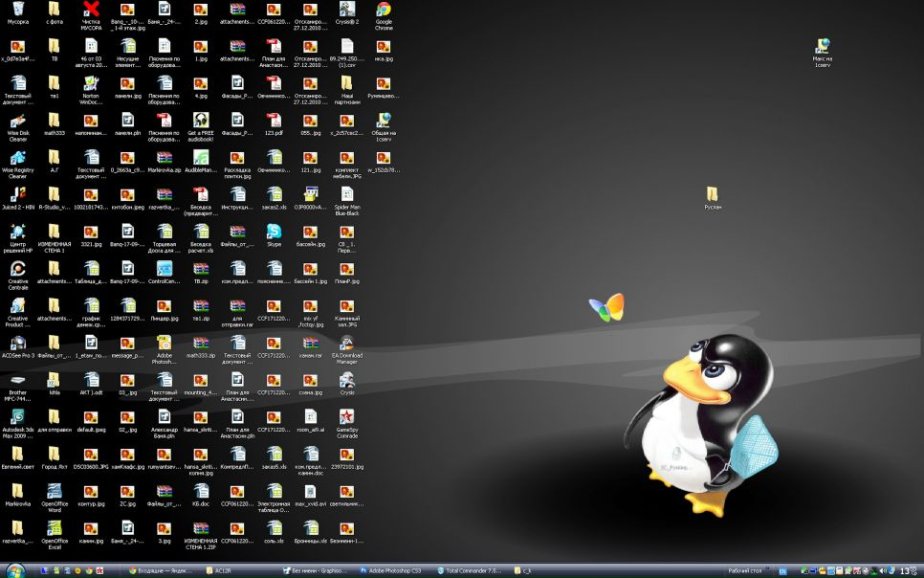Image resolution: width=924 pixels, height=578 pixels.
Task: Select the GameSpy Comrade icon
Action: point(347,424)
